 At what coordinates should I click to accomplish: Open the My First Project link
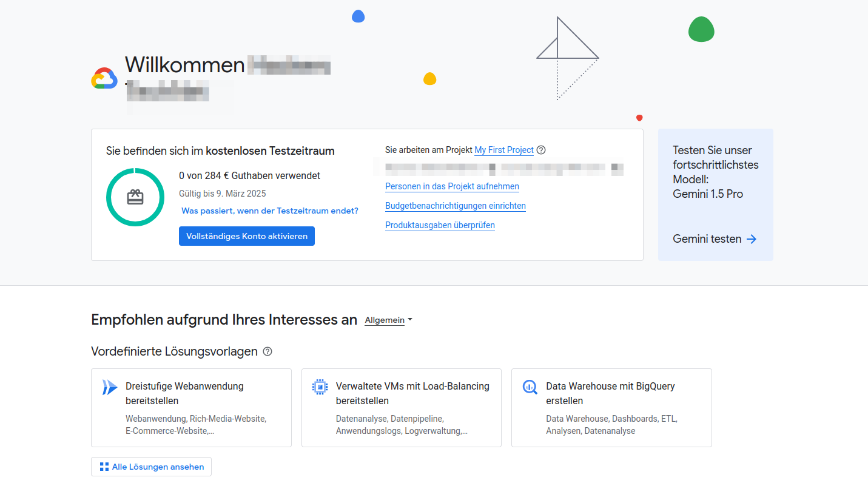point(503,150)
